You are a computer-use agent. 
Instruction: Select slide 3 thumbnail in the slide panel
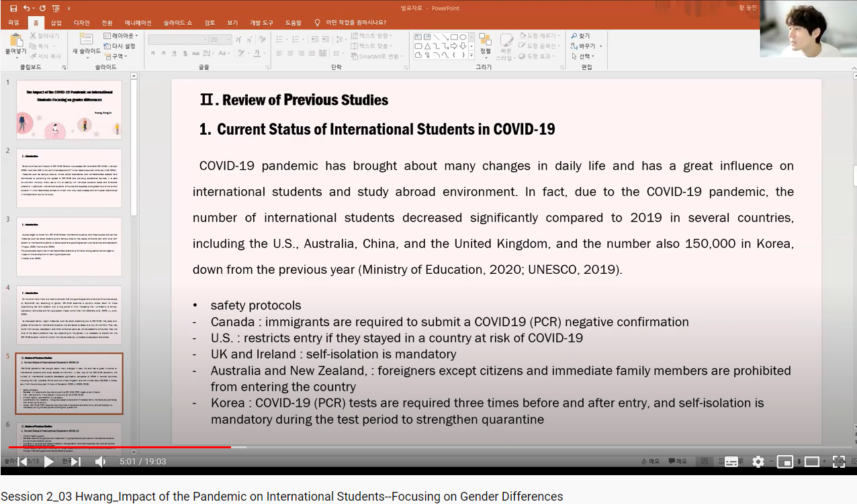click(69, 246)
